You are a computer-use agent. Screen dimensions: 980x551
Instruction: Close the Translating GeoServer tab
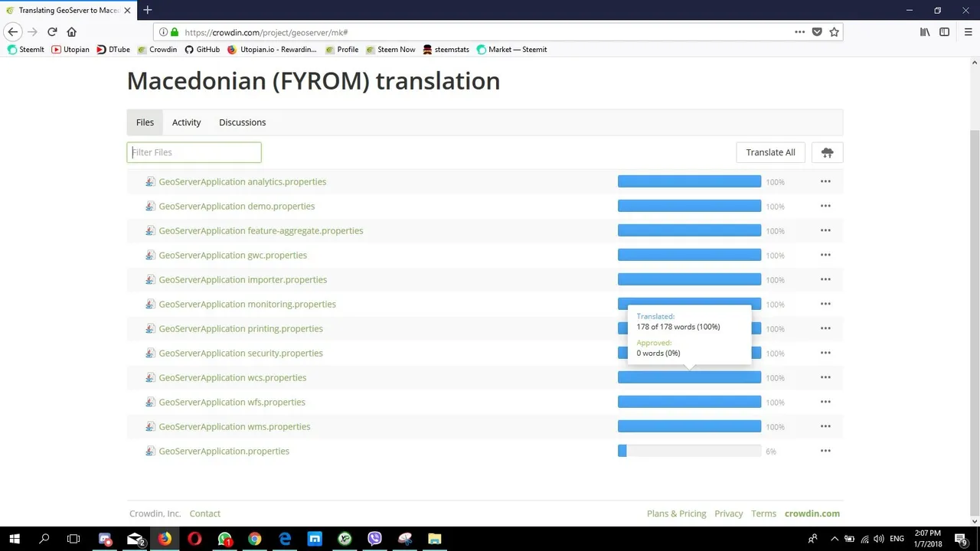click(x=127, y=11)
